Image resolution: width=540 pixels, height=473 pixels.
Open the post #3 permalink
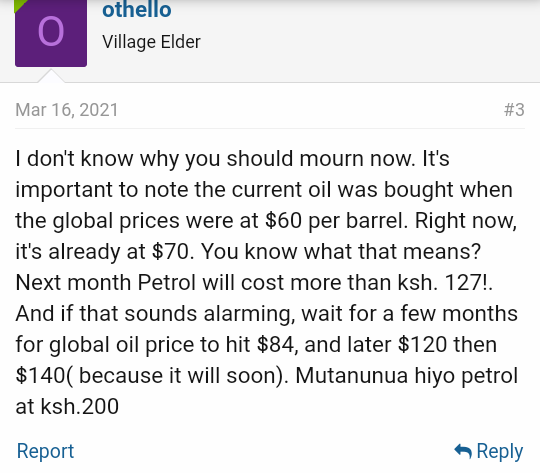click(514, 110)
